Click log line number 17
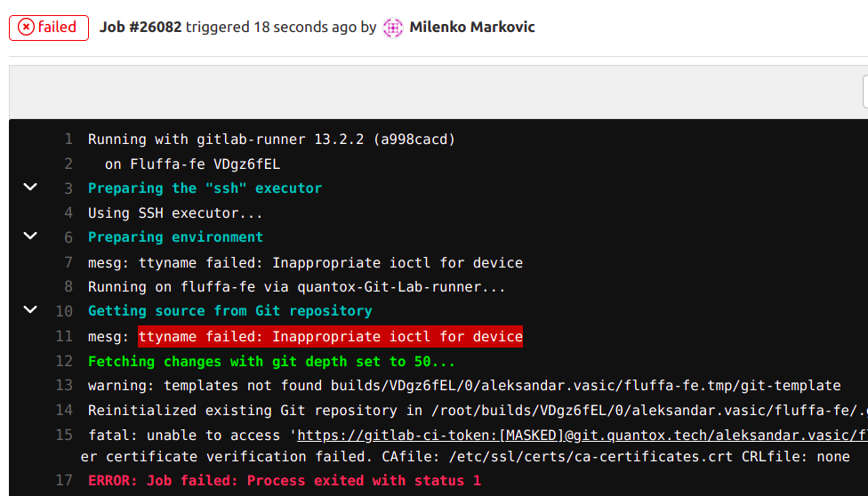868x496 pixels. coord(63,481)
